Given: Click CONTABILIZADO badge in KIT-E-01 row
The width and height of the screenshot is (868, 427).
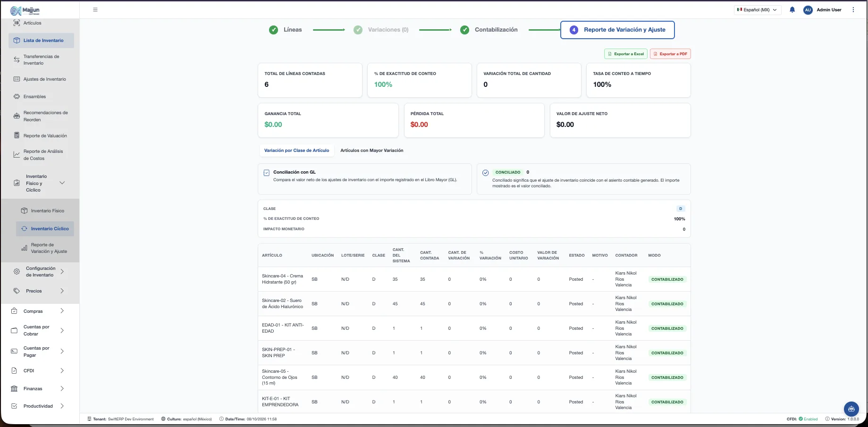Looking at the screenshot, I should [667, 402].
